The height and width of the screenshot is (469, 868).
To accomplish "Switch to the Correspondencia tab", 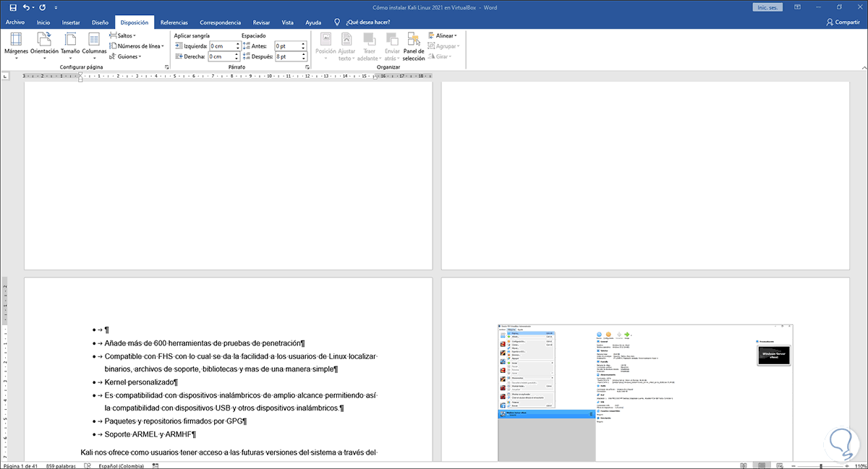I will [221, 22].
